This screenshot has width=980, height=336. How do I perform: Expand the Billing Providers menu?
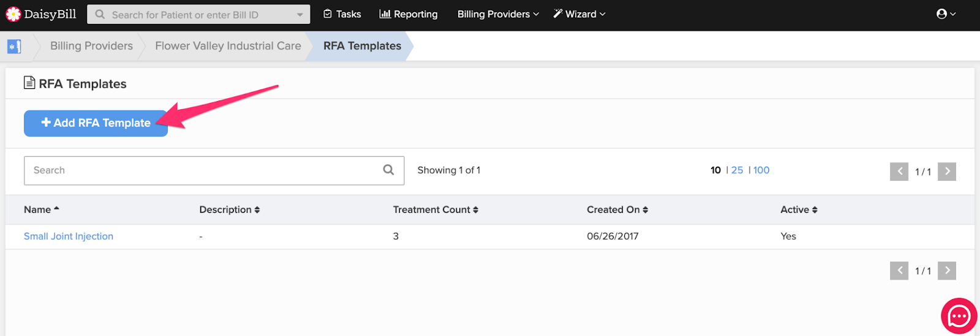tap(498, 14)
